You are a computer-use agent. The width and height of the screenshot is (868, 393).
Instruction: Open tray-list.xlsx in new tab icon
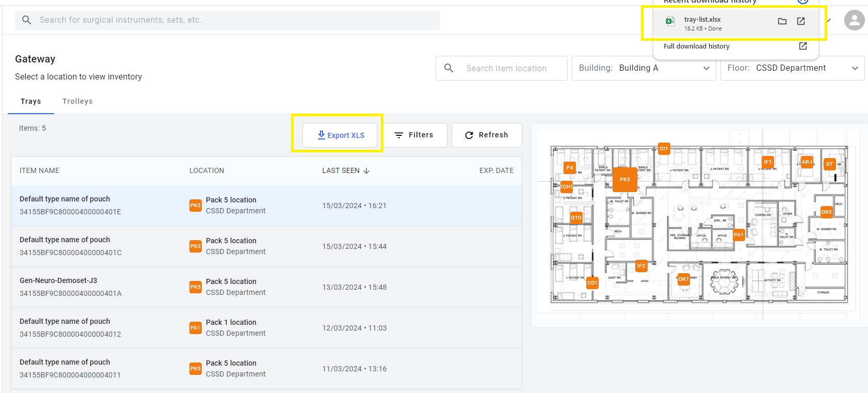(x=801, y=21)
